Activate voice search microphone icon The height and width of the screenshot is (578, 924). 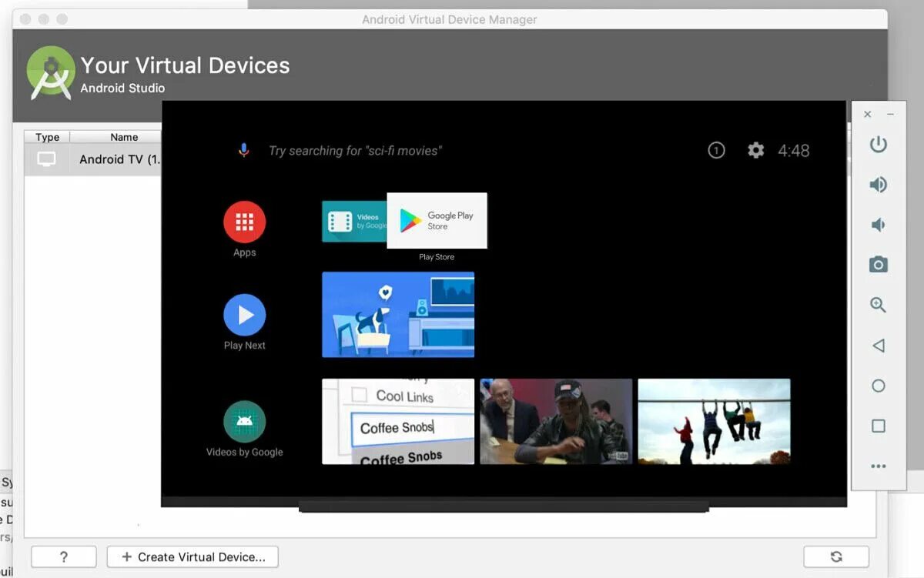[243, 150]
